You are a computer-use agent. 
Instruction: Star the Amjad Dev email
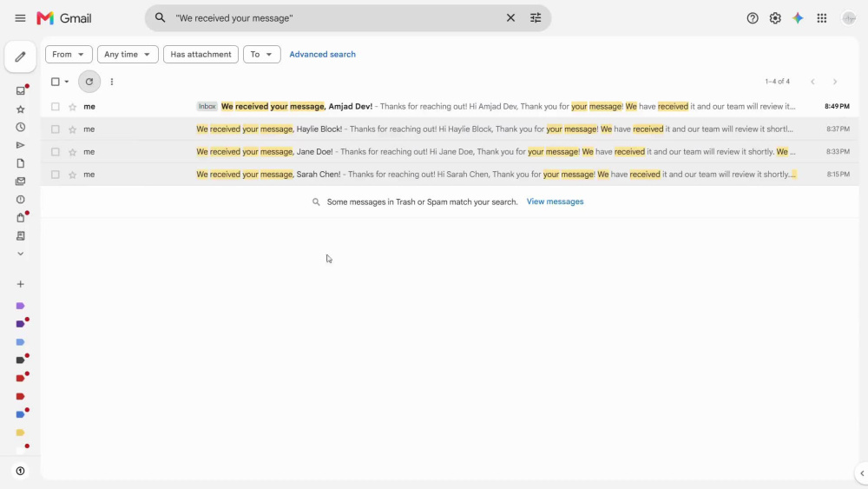[73, 106]
